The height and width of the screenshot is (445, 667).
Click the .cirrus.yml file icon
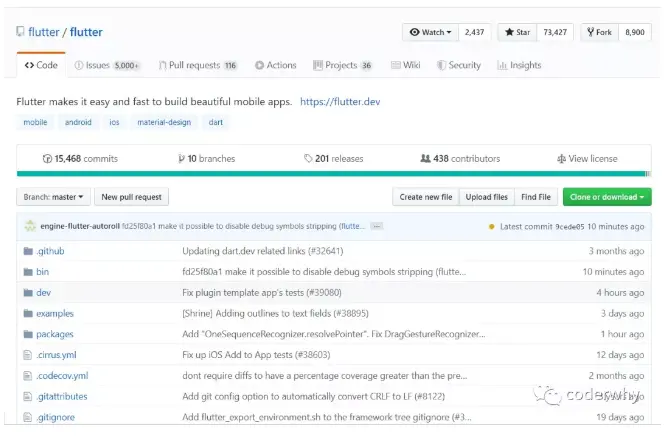coord(28,355)
